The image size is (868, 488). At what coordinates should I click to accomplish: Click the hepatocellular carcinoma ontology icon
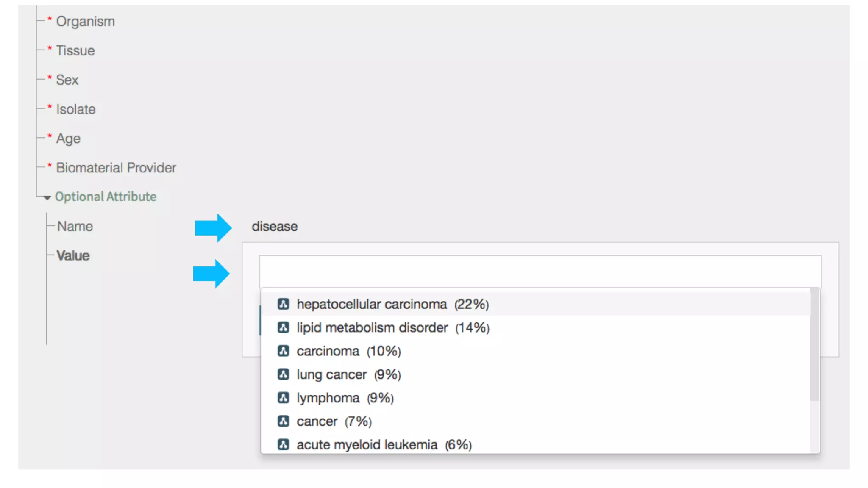pos(283,304)
